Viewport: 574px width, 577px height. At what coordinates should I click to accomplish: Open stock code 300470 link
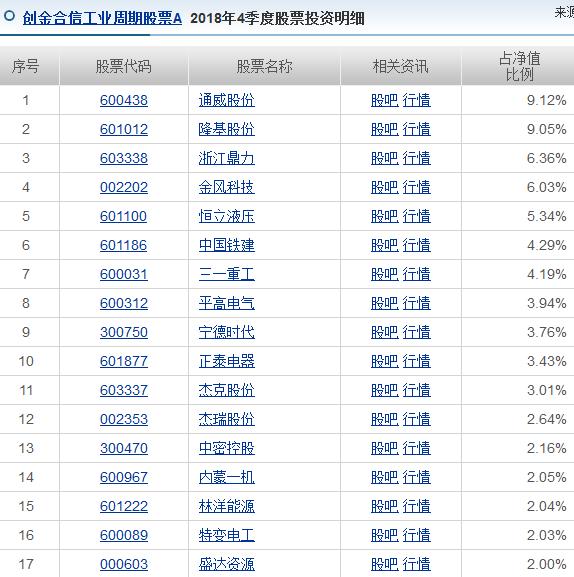[124, 448]
